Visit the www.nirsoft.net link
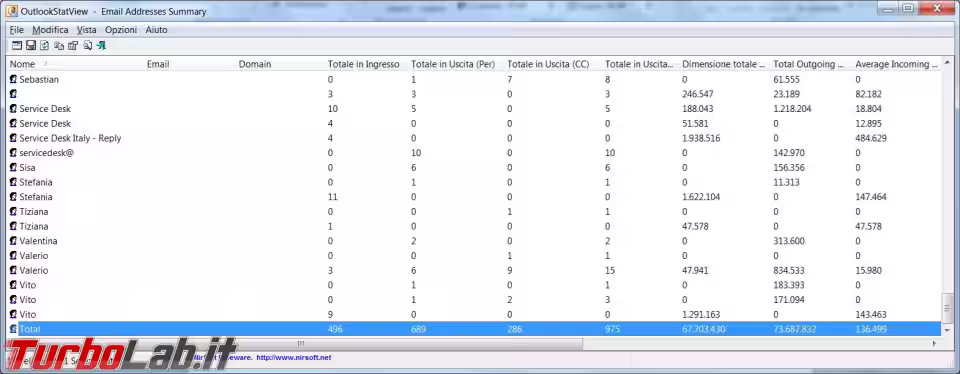960x374 pixels. (293, 357)
